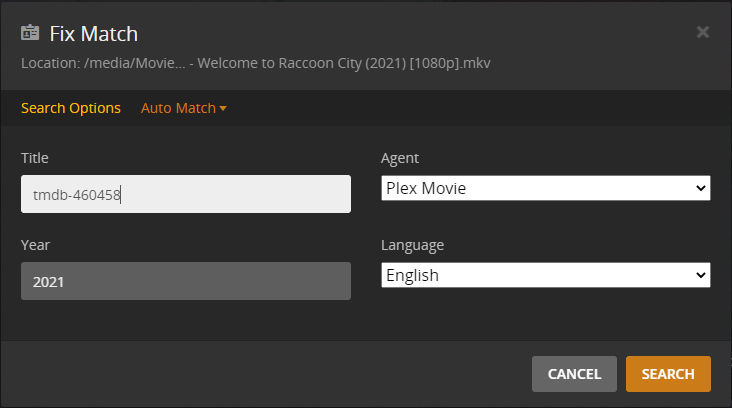Click the Title field label

point(35,158)
